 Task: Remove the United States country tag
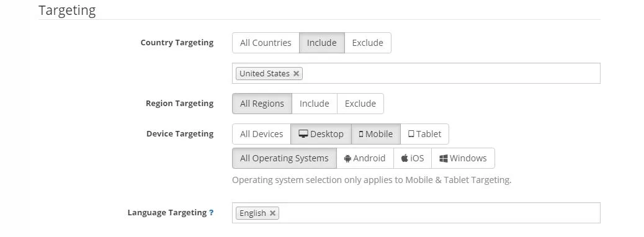click(296, 74)
